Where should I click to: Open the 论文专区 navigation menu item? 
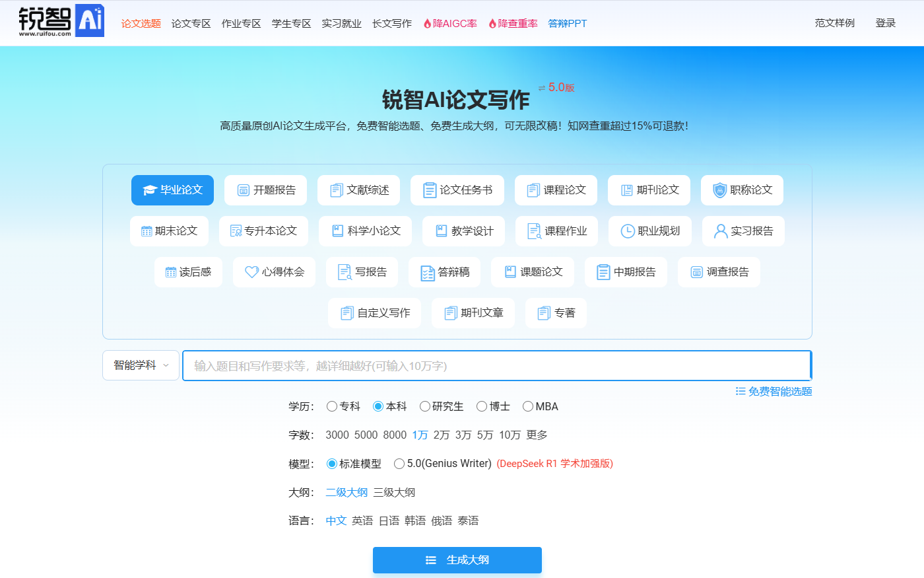(x=191, y=24)
